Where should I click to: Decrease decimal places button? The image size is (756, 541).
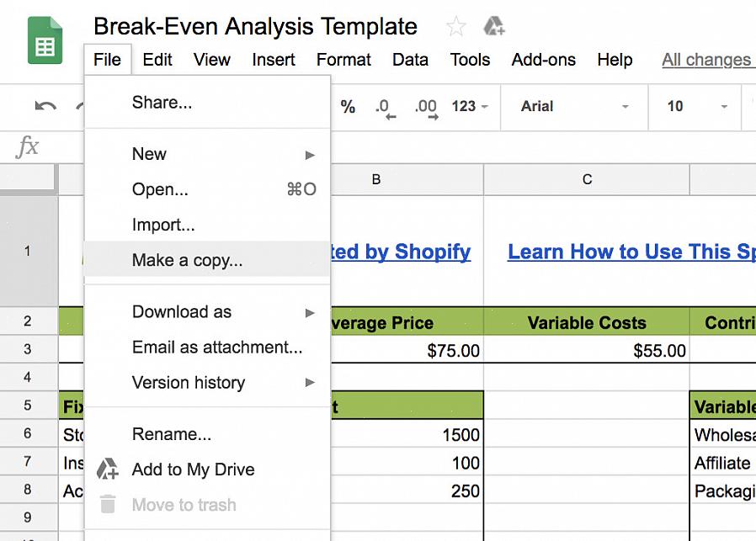[x=386, y=108]
